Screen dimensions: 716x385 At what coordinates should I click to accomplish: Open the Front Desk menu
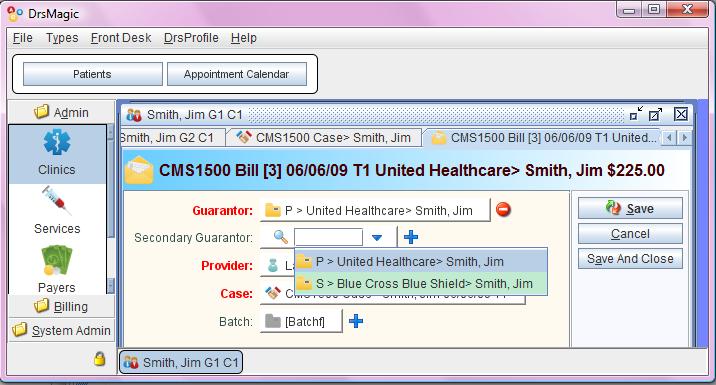tap(121, 38)
